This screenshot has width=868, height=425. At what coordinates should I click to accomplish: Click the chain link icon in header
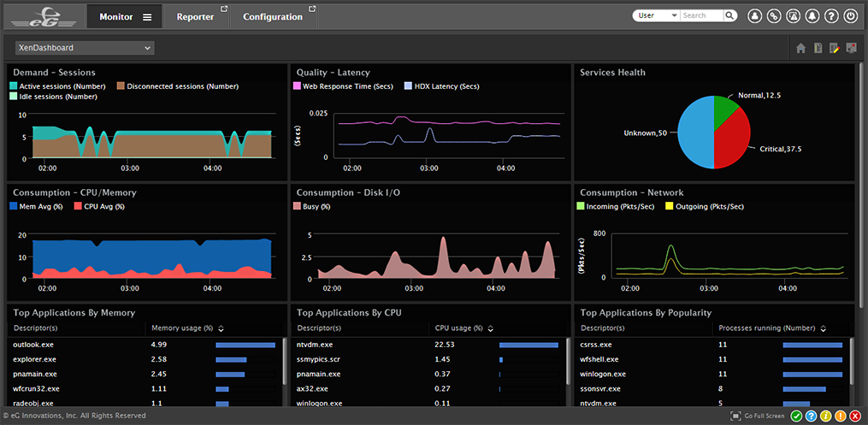pos(773,16)
